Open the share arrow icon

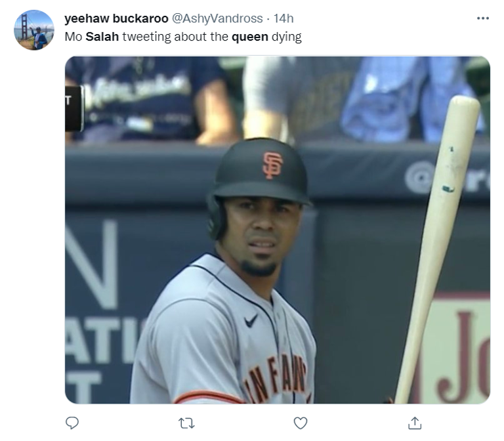[x=415, y=423]
